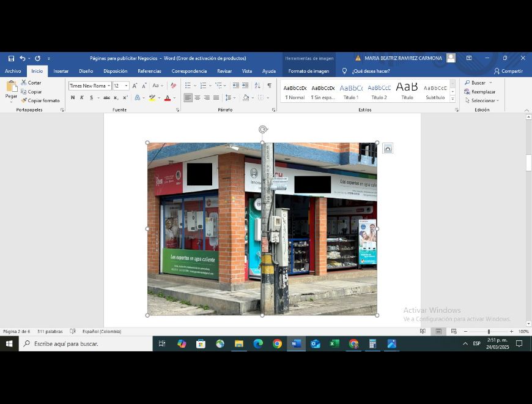The image size is (532, 404).
Task: Apply the Título 1 style
Action: click(x=351, y=92)
